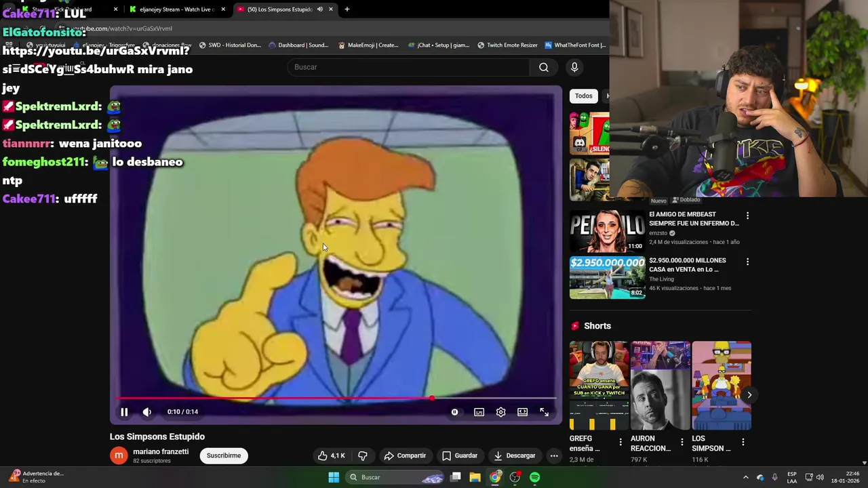Expand hidden system tray icons
The height and width of the screenshot is (488, 868).
click(745, 477)
